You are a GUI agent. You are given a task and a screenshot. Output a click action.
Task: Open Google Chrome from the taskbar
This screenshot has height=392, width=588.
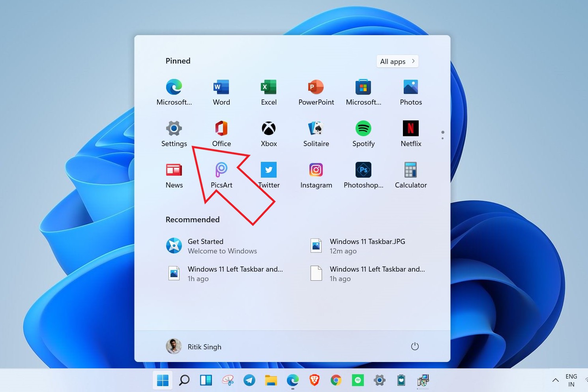(336, 381)
